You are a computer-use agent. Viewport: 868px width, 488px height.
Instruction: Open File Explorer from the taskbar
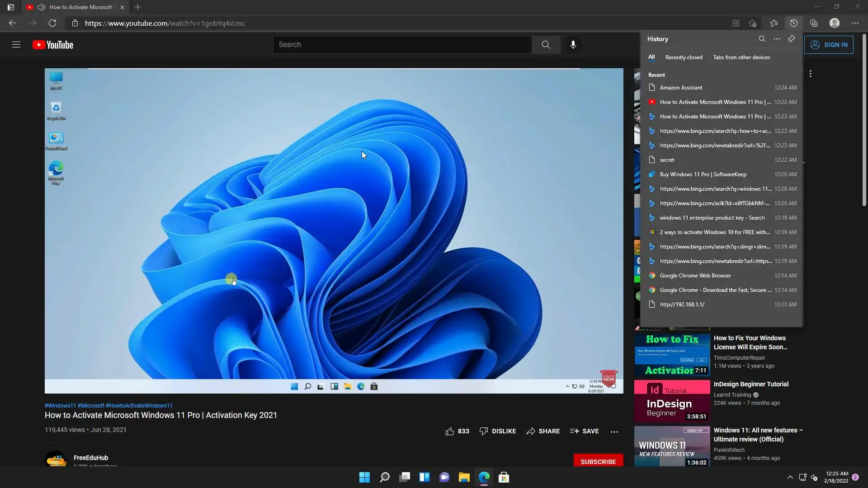[x=464, y=477]
